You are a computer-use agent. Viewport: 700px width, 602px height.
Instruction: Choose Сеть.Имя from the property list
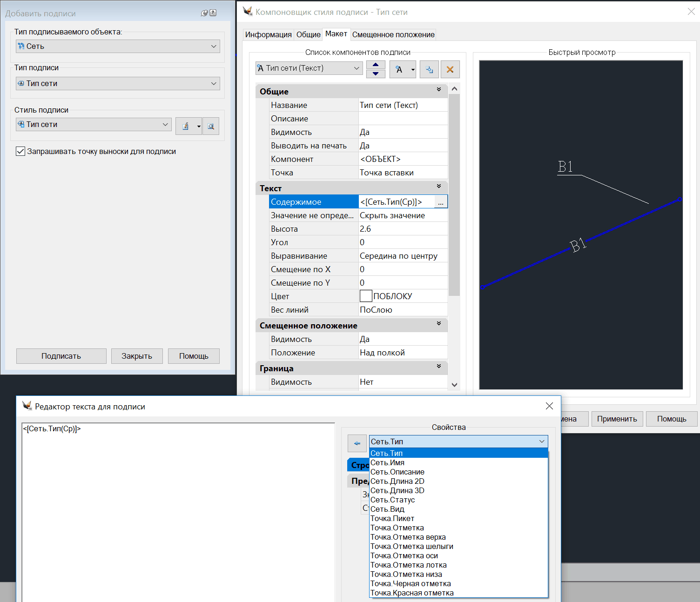pos(458,462)
